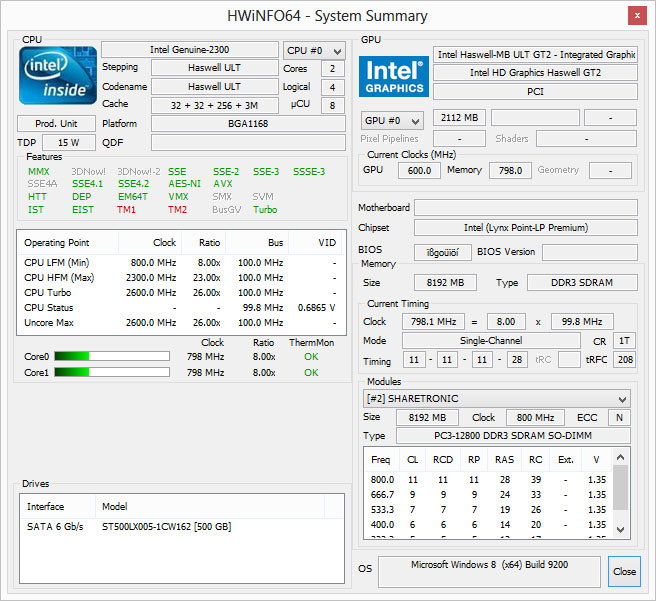Click the RAS column header in timing table
The width and height of the screenshot is (656, 601).
504,460
